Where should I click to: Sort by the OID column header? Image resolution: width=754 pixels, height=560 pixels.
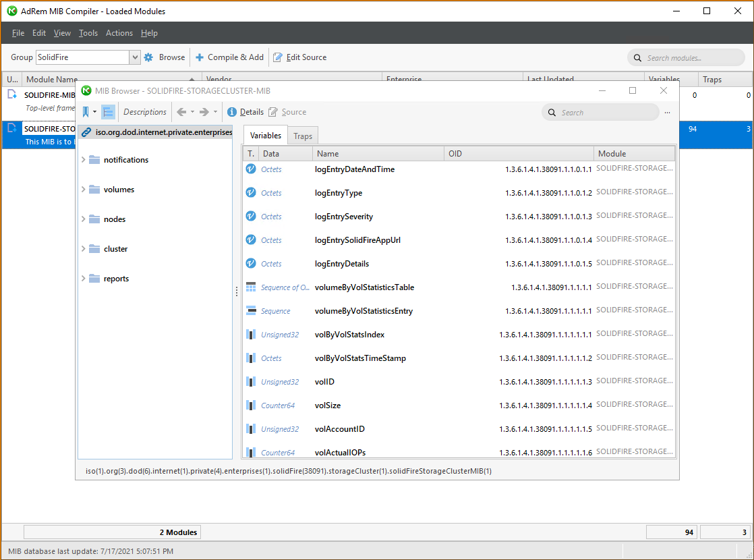tap(519, 154)
